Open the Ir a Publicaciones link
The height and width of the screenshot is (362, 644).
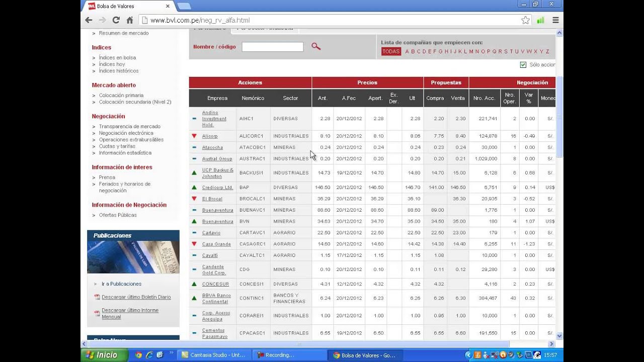tap(122, 284)
